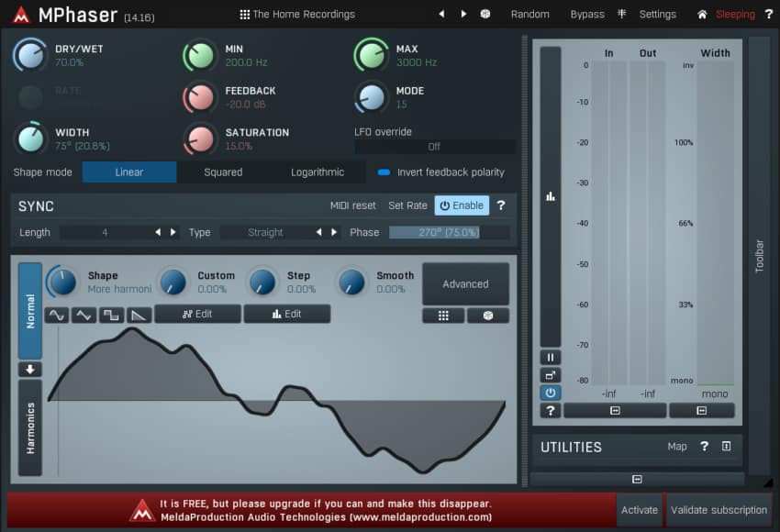The width and height of the screenshot is (780, 532).
Task: Select the sawtooth wave shape preset
Action: tap(138, 315)
